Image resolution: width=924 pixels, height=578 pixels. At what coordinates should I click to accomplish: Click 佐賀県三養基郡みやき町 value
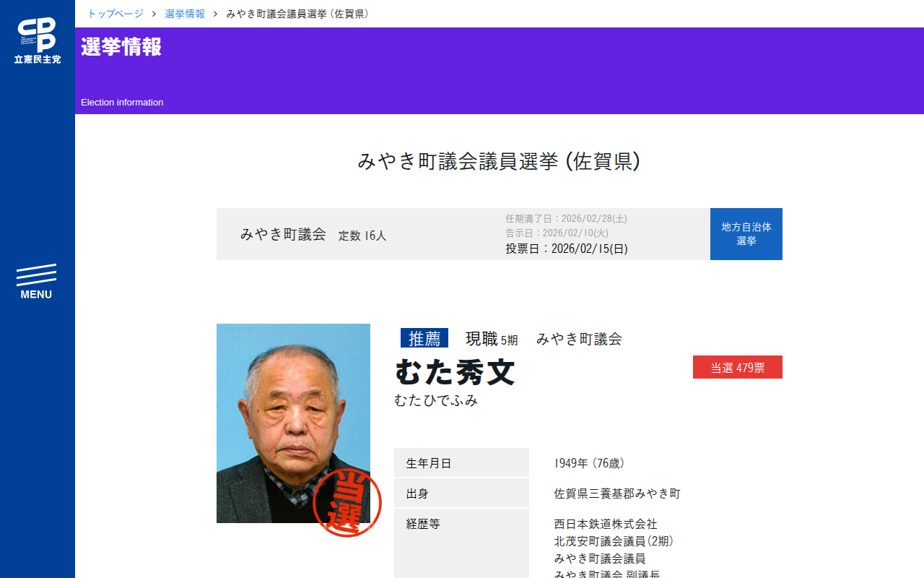[x=617, y=493]
